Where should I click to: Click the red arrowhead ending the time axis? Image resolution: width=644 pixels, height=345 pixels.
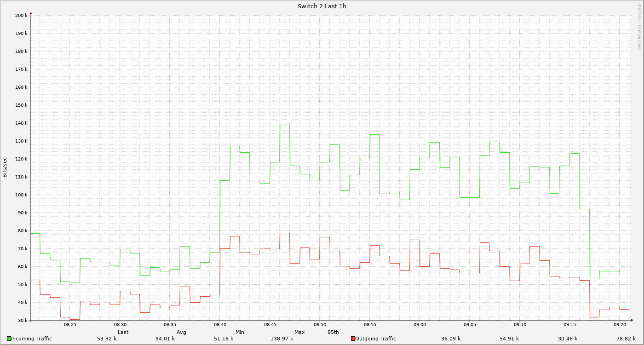632,320
